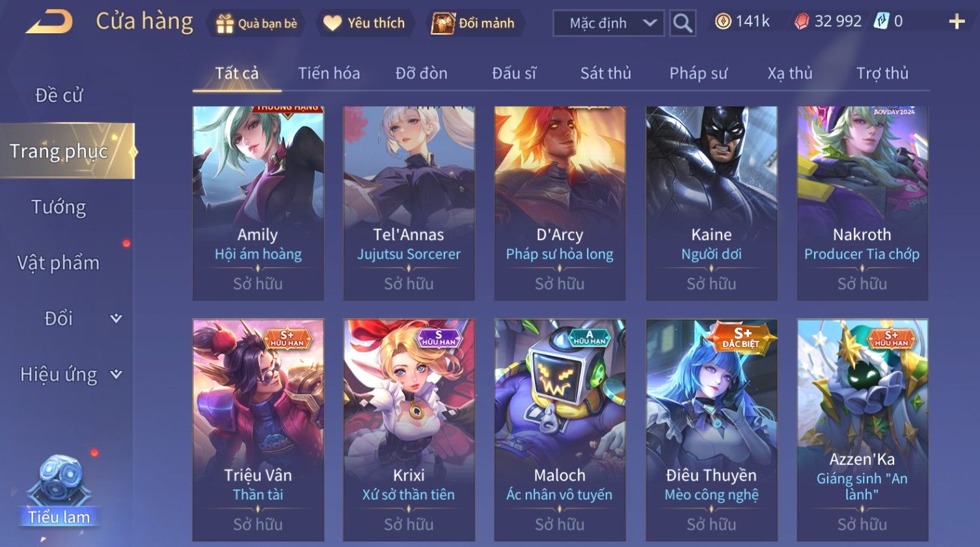The width and height of the screenshot is (980, 547).
Task: Click the red gem currency icon
Action: (802, 21)
